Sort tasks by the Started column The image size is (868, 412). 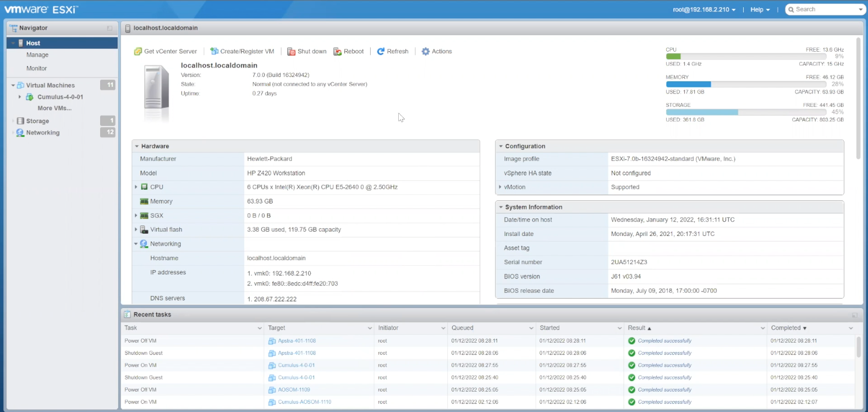pos(550,328)
